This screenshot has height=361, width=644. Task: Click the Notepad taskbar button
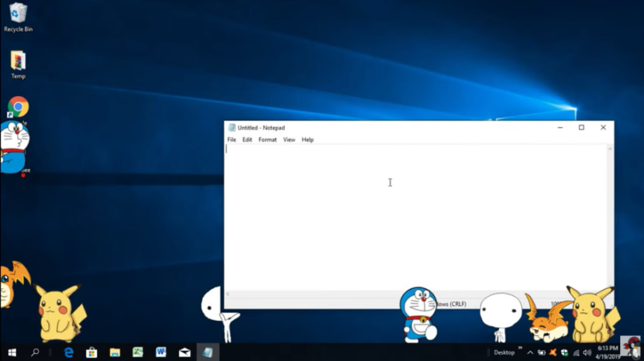tap(207, 353)
